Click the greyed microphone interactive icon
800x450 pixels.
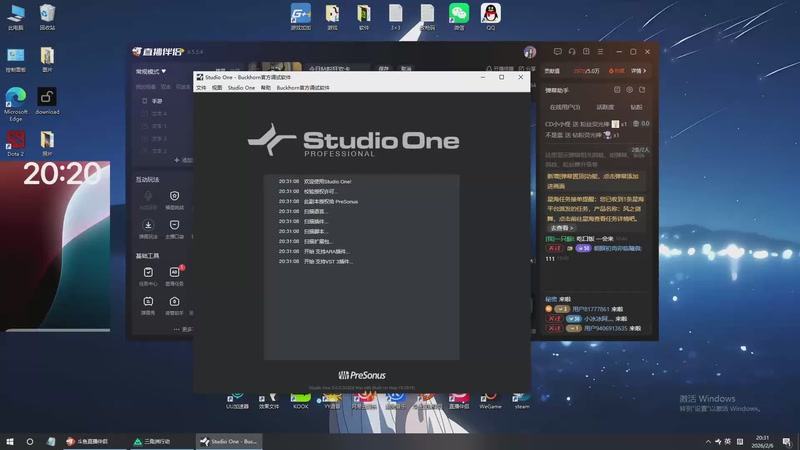click(148, 196)
